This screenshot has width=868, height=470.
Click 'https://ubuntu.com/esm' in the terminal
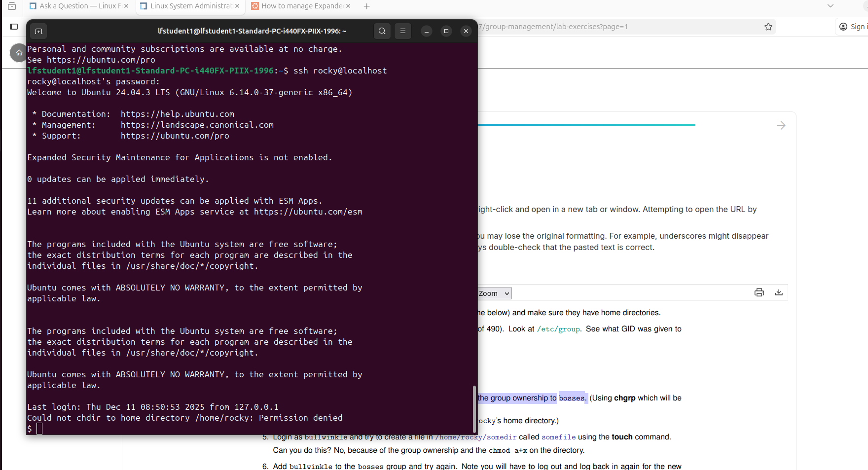tap(308, 212)
